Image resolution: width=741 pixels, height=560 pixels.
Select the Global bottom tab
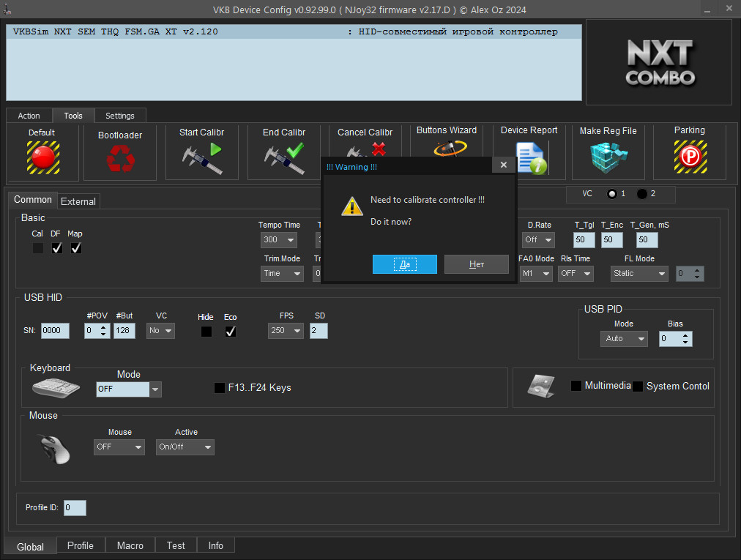(30, 546)
